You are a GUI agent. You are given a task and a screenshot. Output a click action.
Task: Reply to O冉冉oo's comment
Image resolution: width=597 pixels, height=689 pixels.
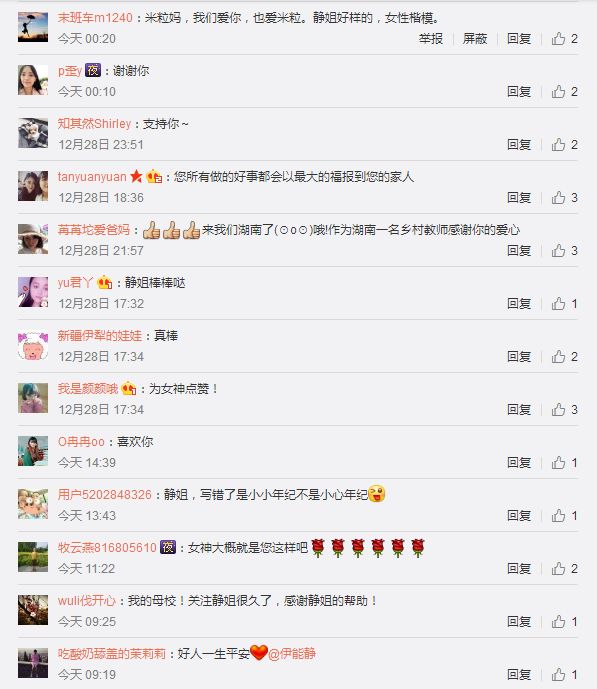[x=519, y=463]
